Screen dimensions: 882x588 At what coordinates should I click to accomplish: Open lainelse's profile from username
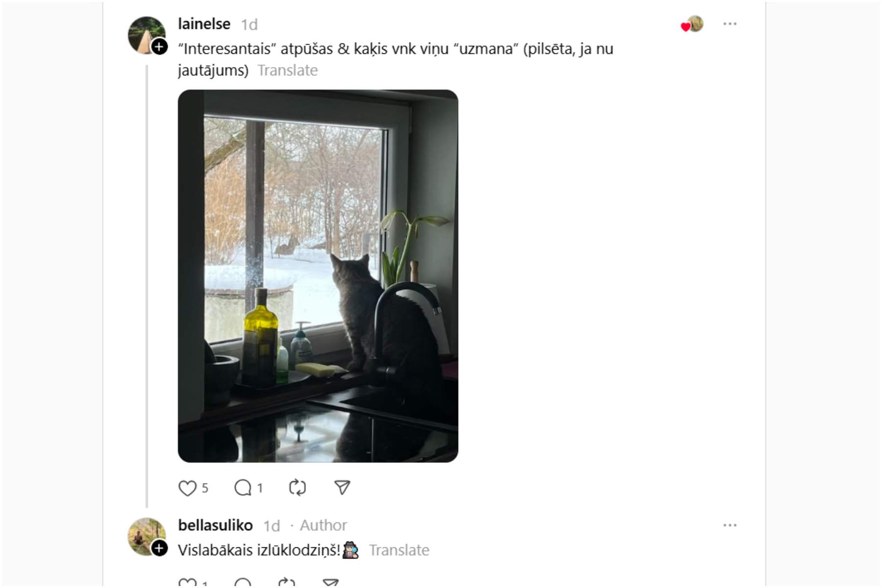click(x=204, y=24)
